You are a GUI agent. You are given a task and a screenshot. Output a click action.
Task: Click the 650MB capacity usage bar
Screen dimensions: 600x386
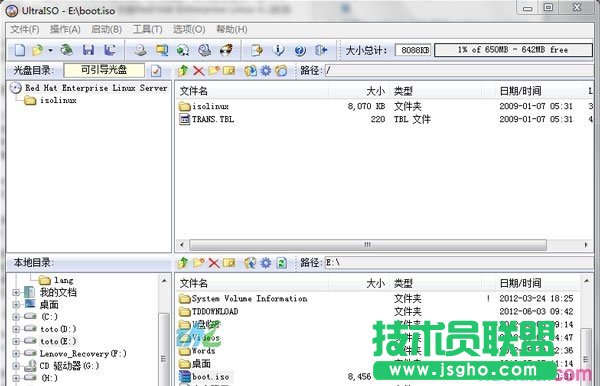514,50
